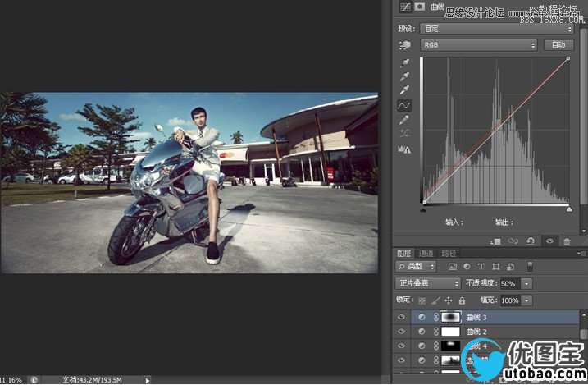Open the Layers panel flyout menu

581,254
